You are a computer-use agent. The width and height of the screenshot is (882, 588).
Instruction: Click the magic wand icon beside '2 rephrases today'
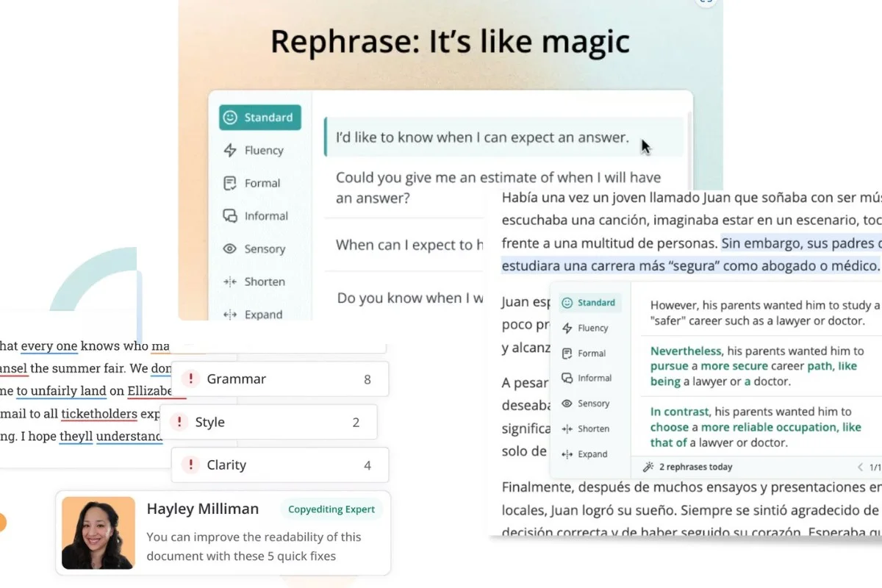tap(648, 467)
